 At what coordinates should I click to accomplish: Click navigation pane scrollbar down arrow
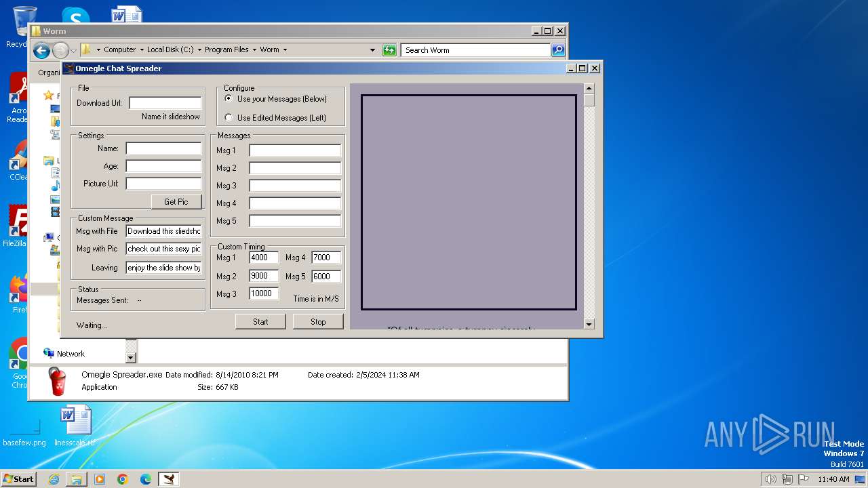(x=131, y=357)
